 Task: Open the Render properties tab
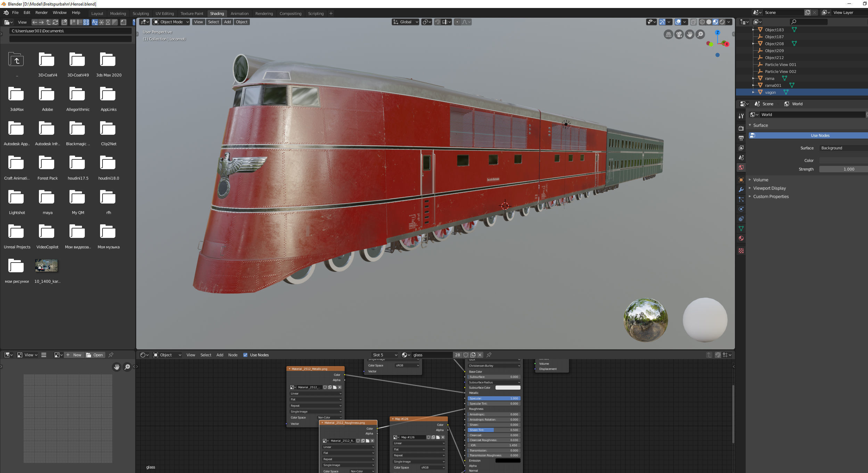coord(741,128)
